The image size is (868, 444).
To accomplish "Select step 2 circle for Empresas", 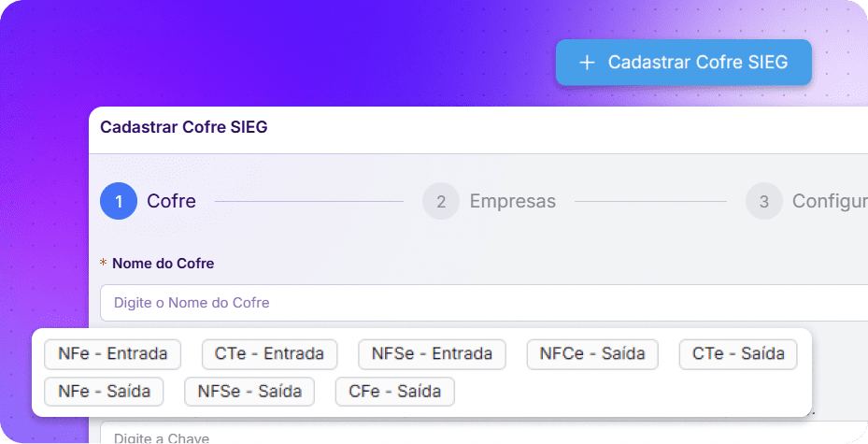I will click(441, 201).
